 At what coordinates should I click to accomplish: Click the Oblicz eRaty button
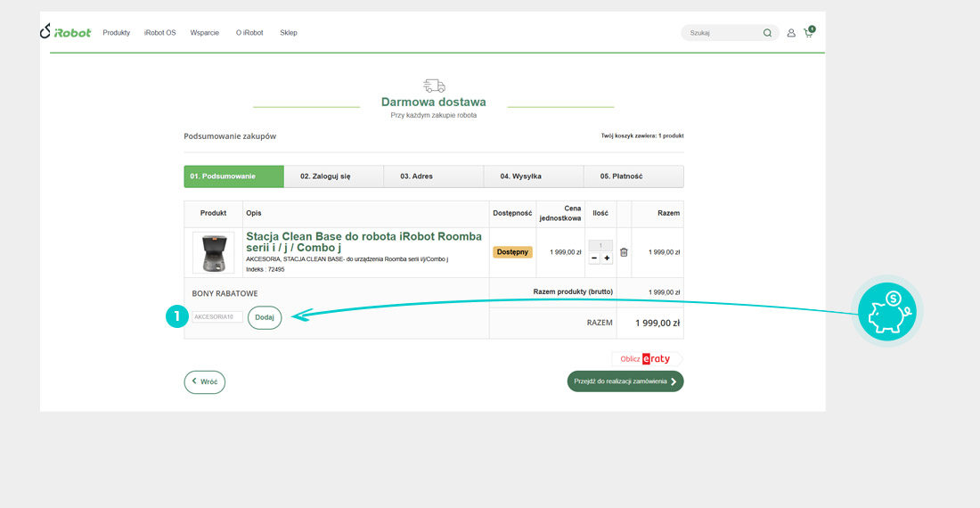point(646,358)
